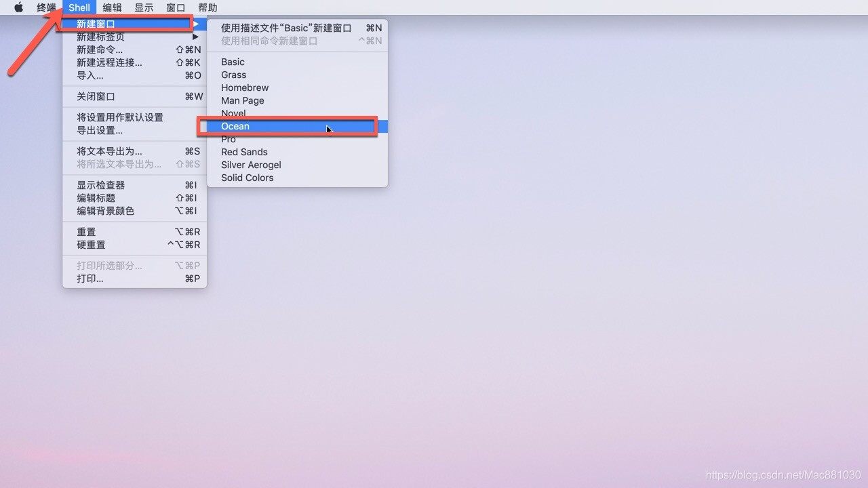Select 将文本导出为... menu item
Screen dimensions: 868x488
coord(134,151)
